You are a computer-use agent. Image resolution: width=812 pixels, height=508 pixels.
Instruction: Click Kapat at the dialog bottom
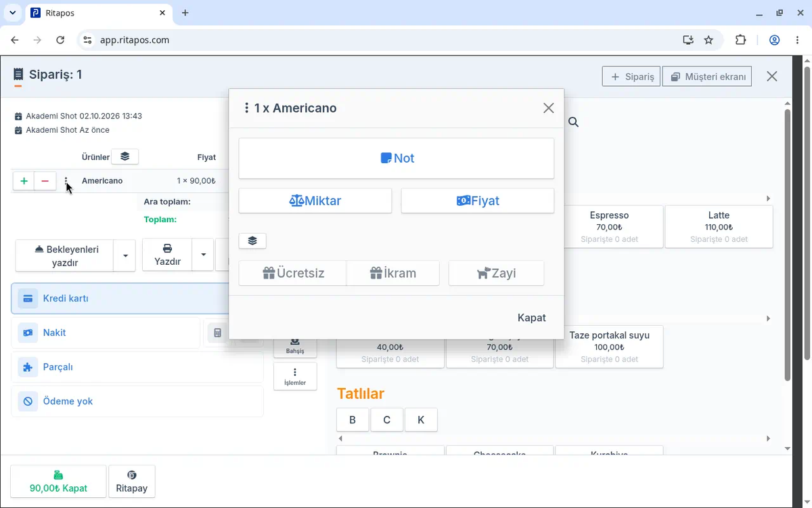(x=532, y=318)
